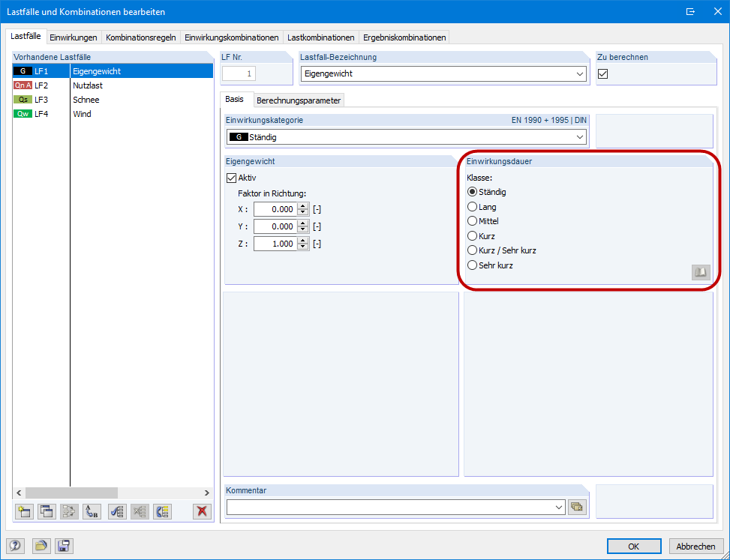Click the copy load case icon
730x560 pixels.
tap(46, 511)
